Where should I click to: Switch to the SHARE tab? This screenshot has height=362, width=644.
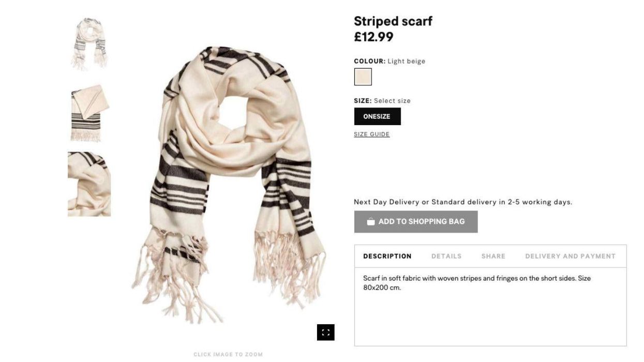[493, 257]
